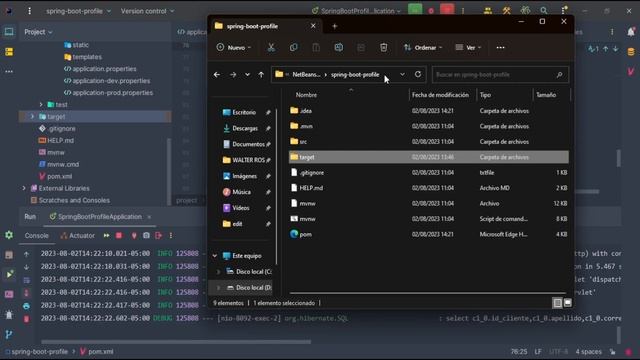640x360 pixels.
Task: Collapse Este equipo in navigation pane
Action: [x=215, y=256]
